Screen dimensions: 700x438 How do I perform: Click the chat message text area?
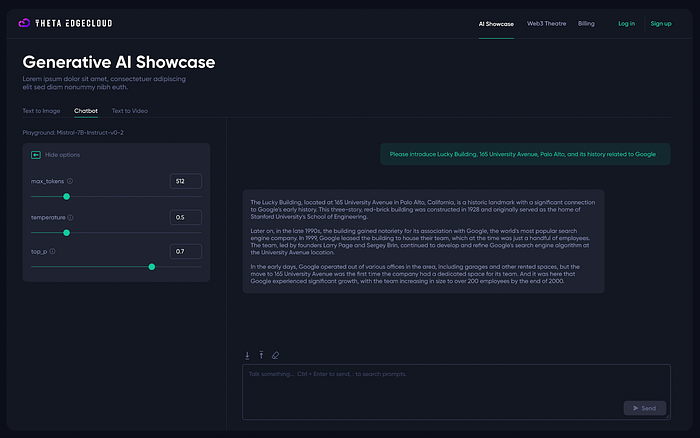pyautogui.click(x=456, y=392)
